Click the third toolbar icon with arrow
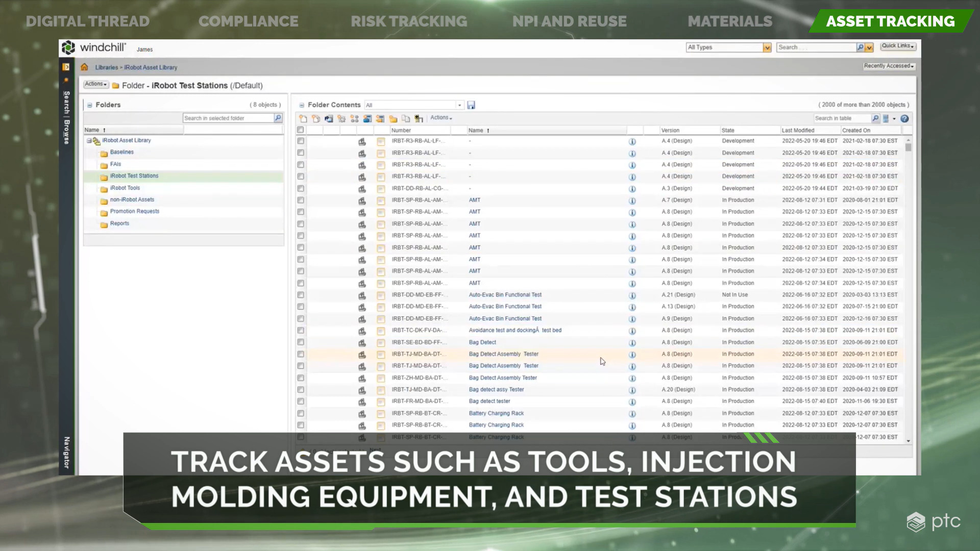The width and height of the screenshot is (980, 551). coord(329,118)
